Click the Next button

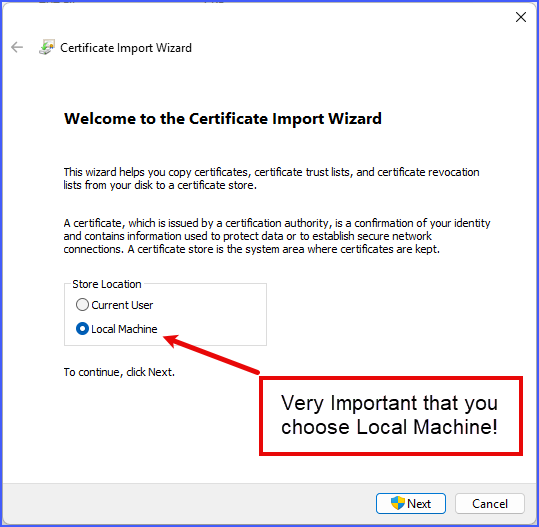click(x=411, y=504)
